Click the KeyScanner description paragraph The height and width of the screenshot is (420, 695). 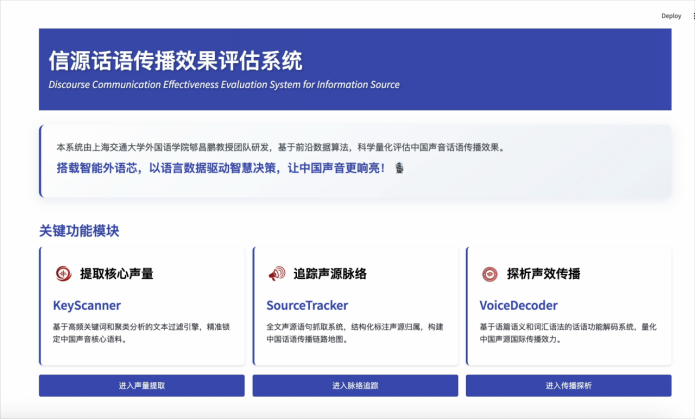140,333
